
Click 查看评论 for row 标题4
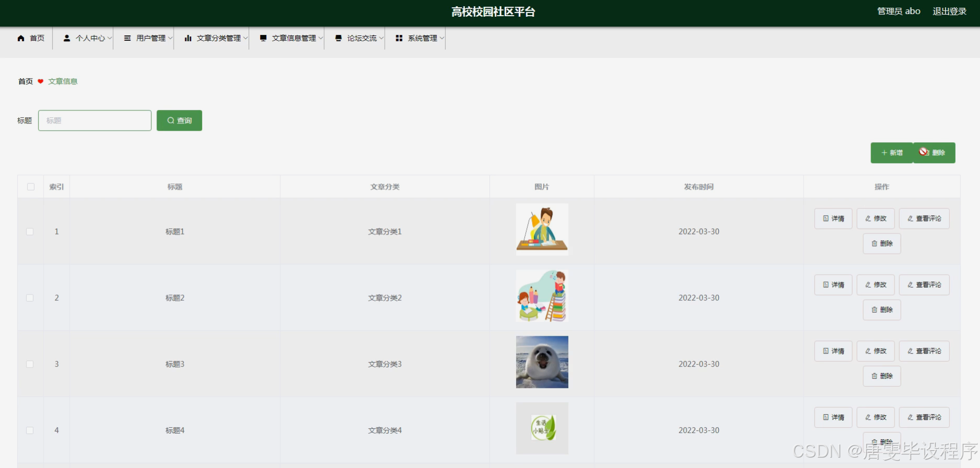coord(924,417)
